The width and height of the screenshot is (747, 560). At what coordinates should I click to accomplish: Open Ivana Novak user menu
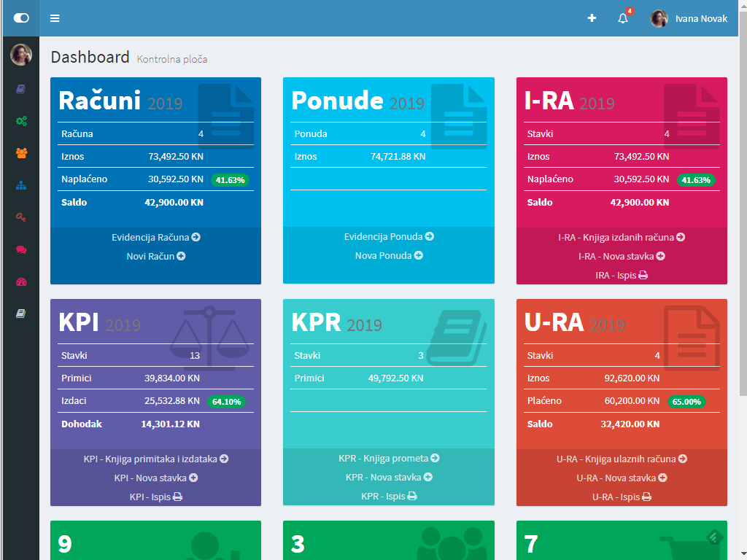click(689, 18)
